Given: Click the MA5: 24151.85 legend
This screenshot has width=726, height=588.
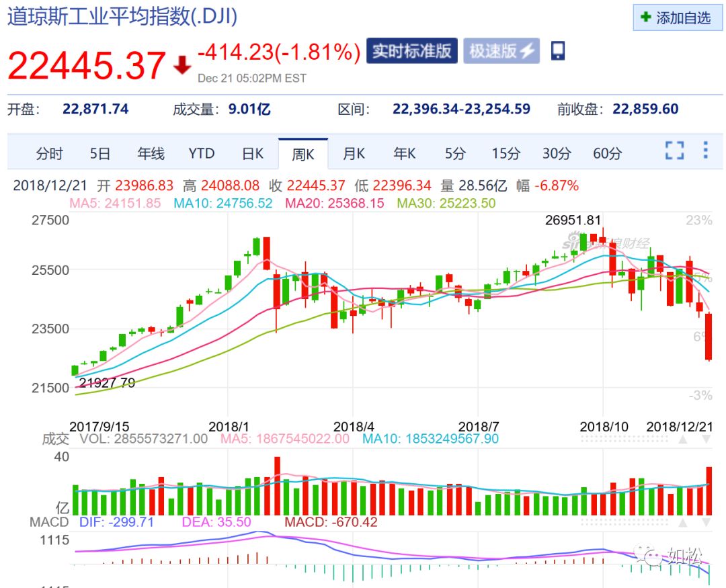Looking at the screenshot, I should pos(115,203).
